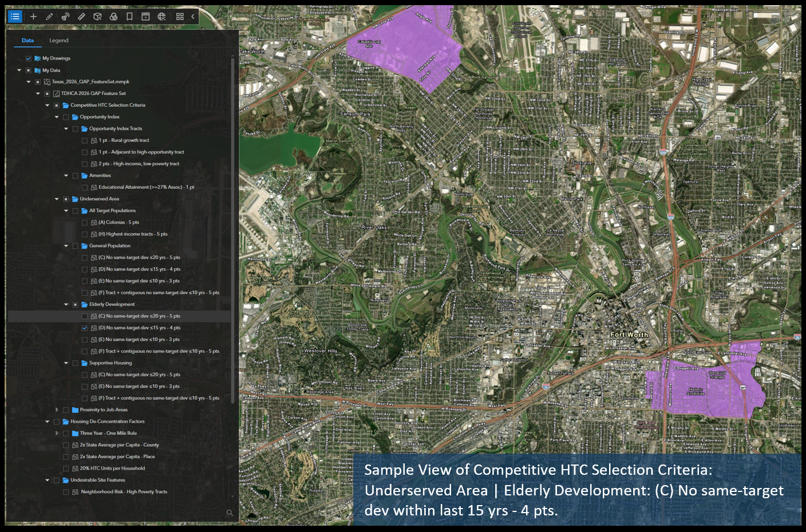
Task: Select the Data tab
Action: pyautogui.click(x=27, y=40)
